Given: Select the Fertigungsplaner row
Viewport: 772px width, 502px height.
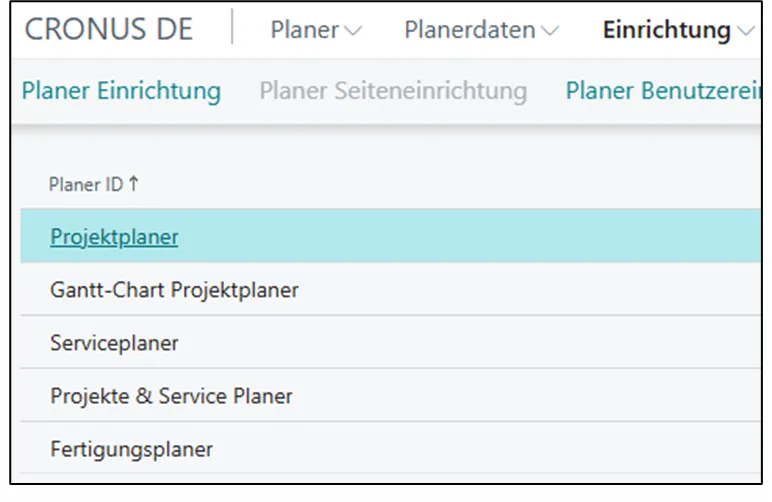Looking at the screenshot, I should pos(131,449).
